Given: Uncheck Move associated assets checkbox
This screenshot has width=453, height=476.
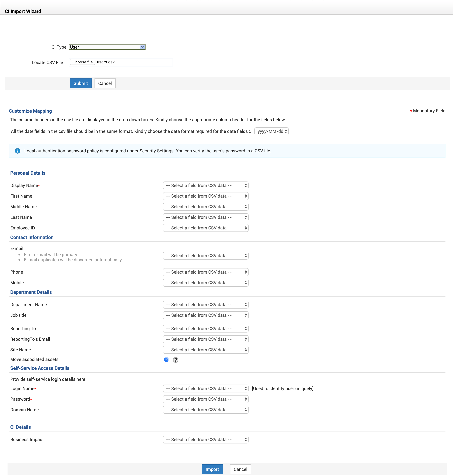Looking at the screenshot, I should click(166, 360).
